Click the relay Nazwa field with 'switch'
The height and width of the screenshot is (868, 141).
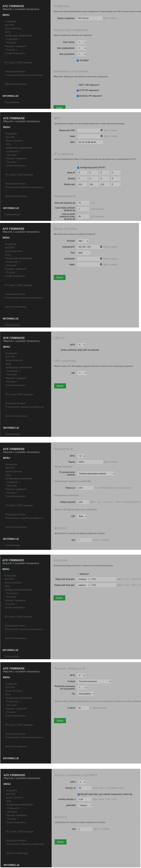90,462
